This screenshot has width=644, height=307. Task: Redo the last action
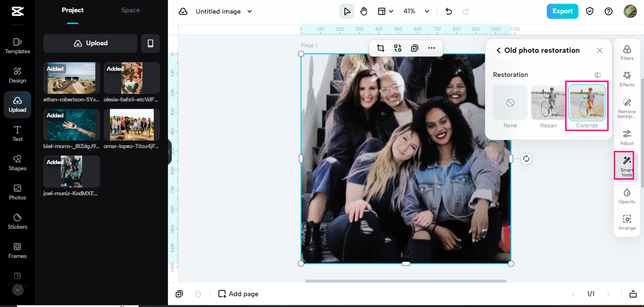465,11
